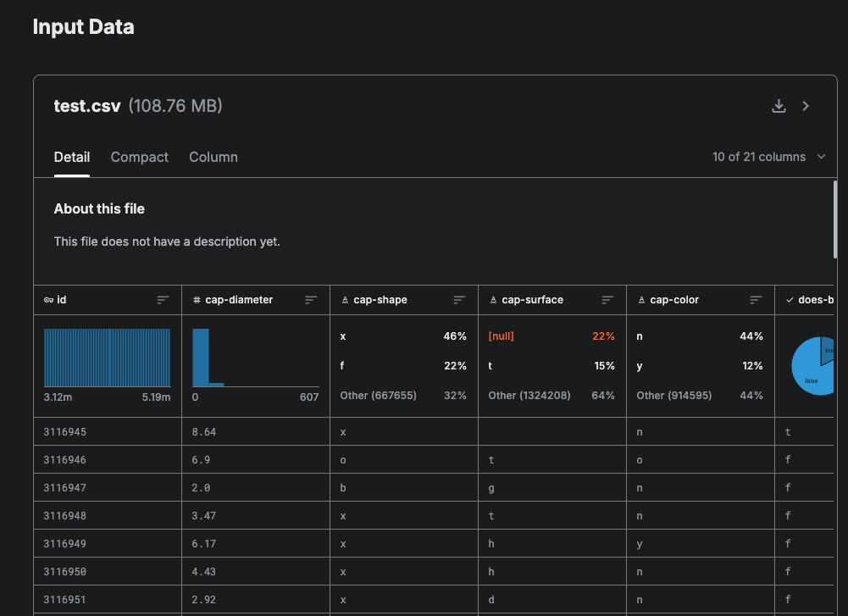Screen dimensions: 848x616
Task: Select the cell containing id 3116945
Action: coord(65,432)
